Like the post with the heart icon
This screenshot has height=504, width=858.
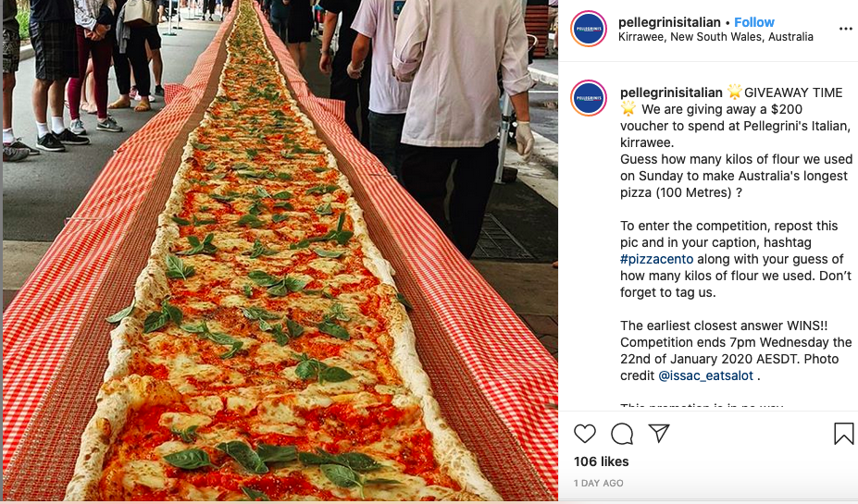point(584,434)
